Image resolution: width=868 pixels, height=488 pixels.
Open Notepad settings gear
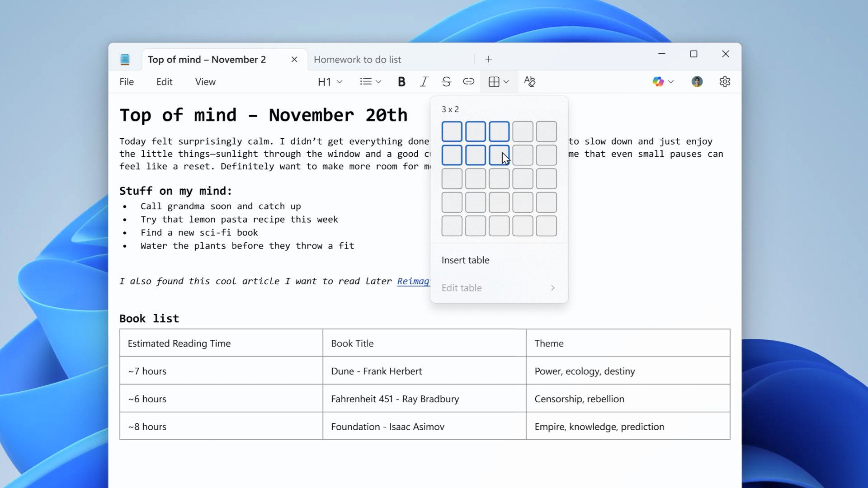[x=724, y=81]
